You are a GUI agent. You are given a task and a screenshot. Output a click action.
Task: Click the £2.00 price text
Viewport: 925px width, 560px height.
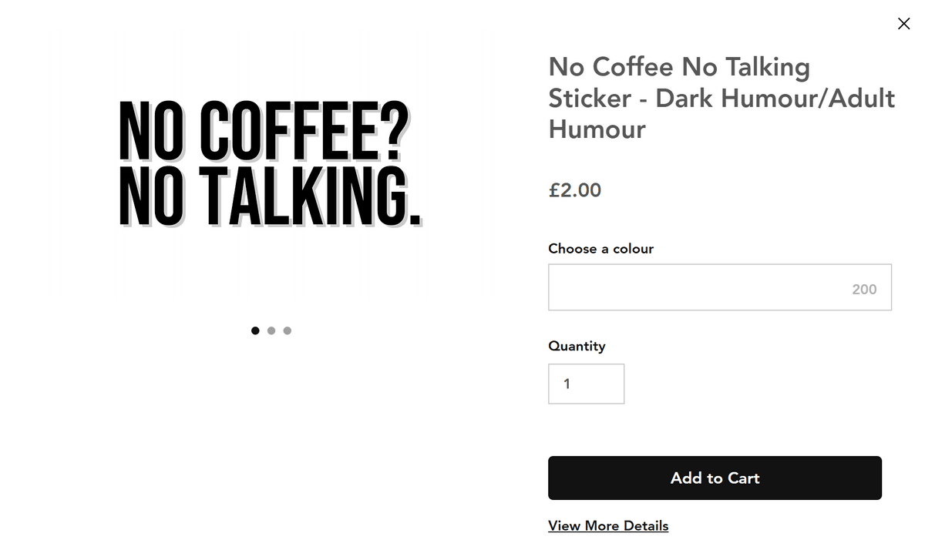point(574,189)
